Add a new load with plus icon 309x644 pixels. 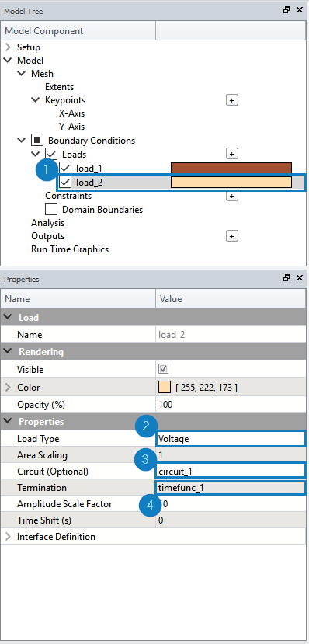[x=232, y=154]
